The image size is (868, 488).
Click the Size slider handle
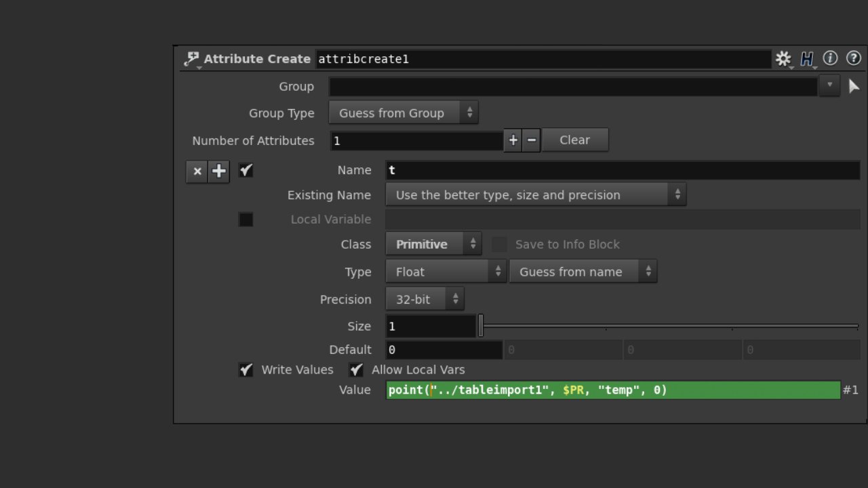click(x=481, y=326)
